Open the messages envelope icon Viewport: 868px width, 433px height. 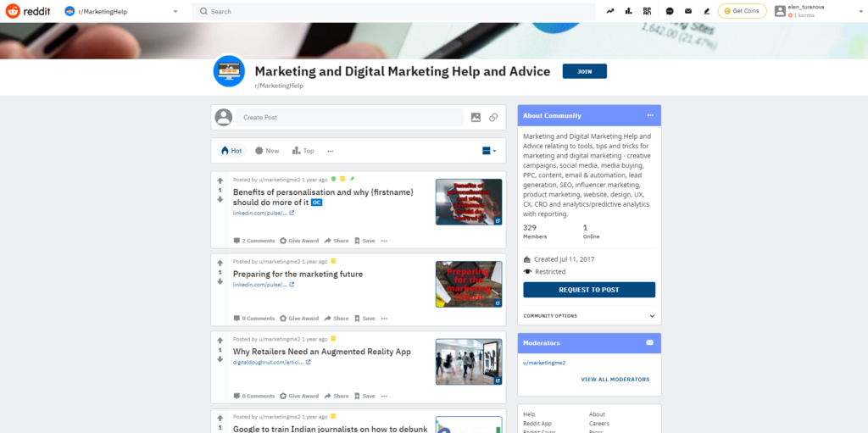[x=687, y=11]
